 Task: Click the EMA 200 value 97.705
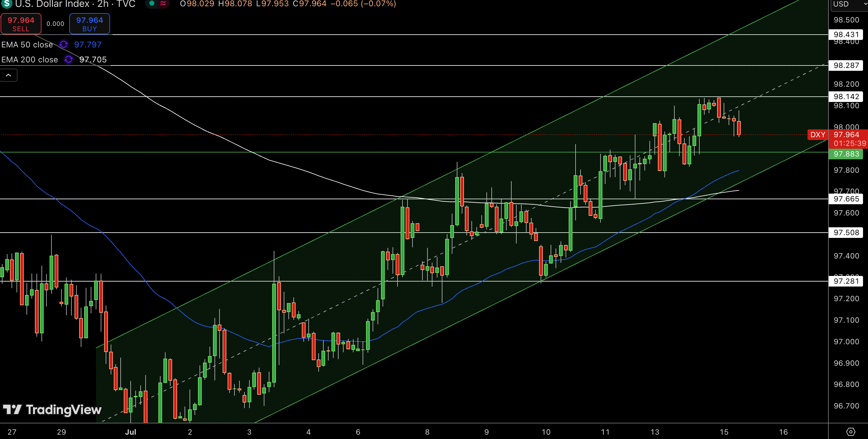[93, 59]
